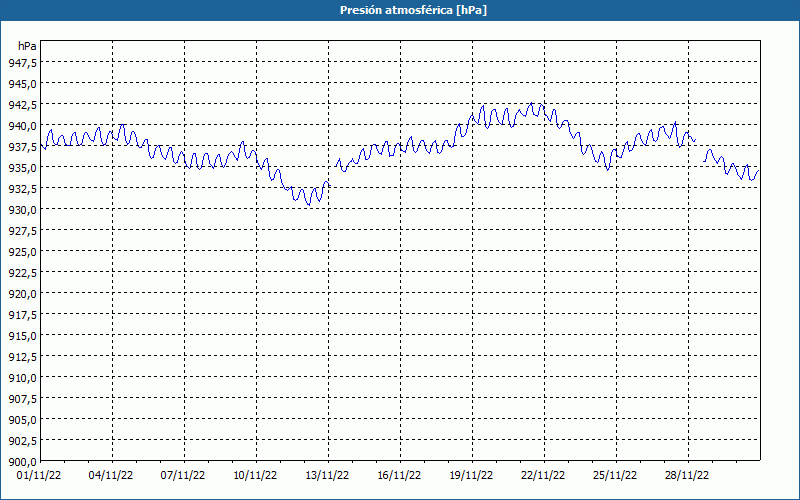Click the 13/11/22 date label
This screenshot has width=800, height=500.
(327, 476)
